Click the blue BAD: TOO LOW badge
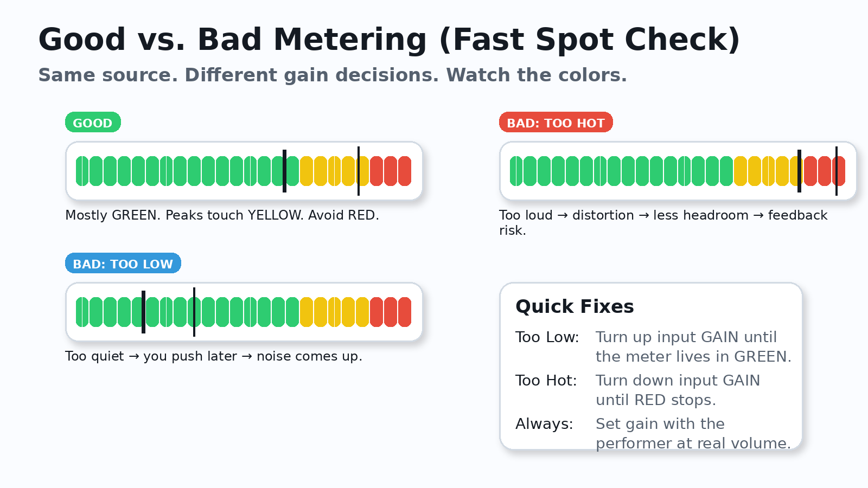This screenshot has width=868, height=488. [x=123, y=264]
